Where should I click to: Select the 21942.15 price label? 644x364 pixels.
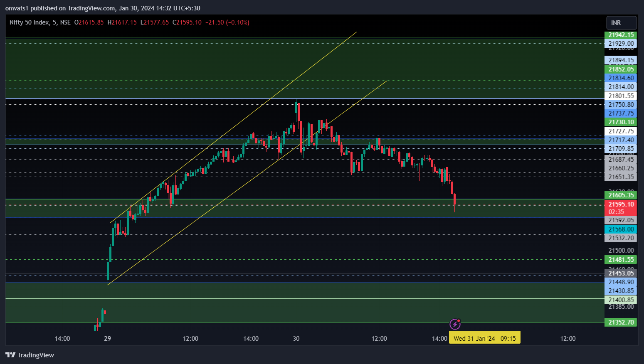pos(620,35)
